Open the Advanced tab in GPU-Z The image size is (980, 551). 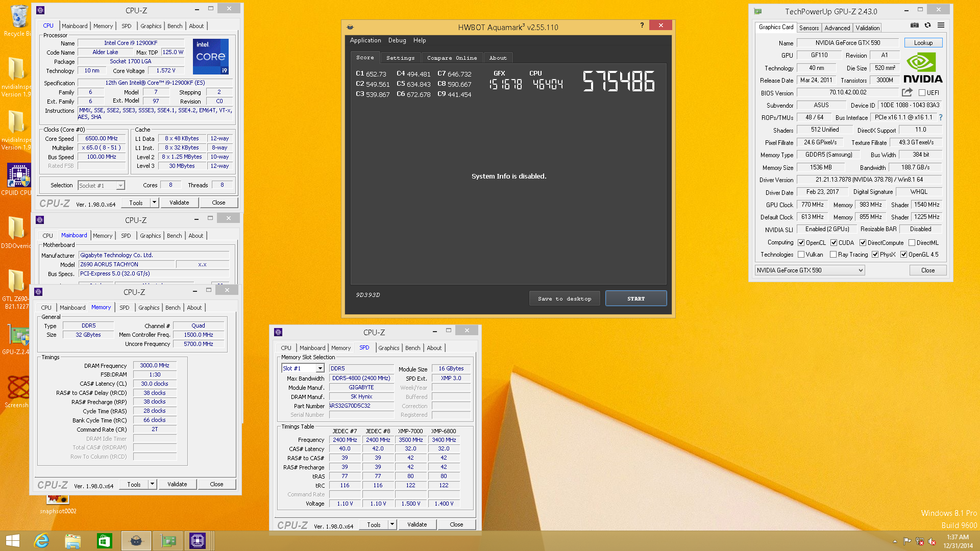(837, 28)
